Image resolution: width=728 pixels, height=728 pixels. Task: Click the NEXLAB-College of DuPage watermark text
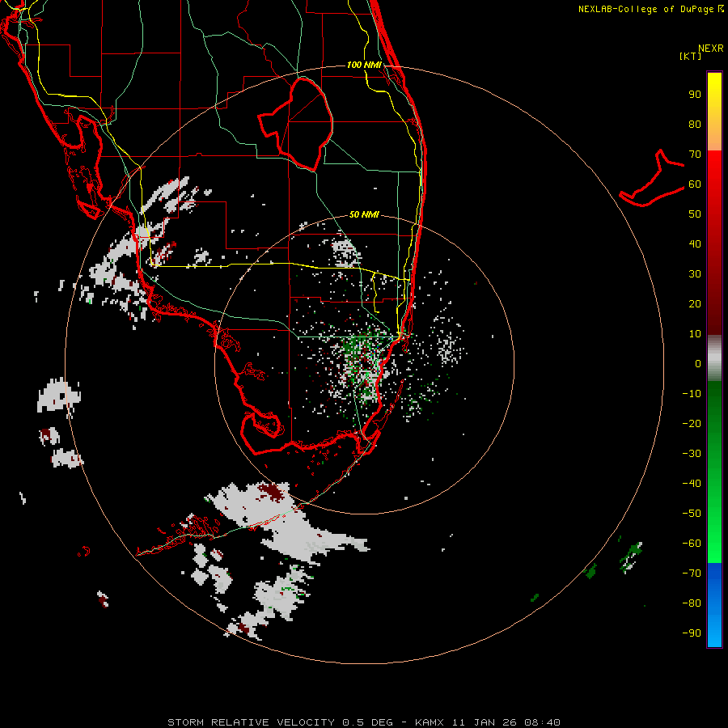(x=650, y=9)
